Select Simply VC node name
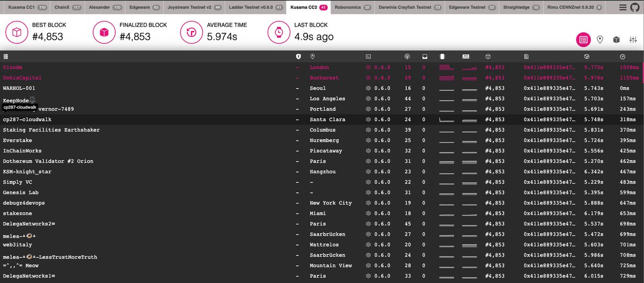The width and height of the screenshot is (644, 283). coord(17,183)
